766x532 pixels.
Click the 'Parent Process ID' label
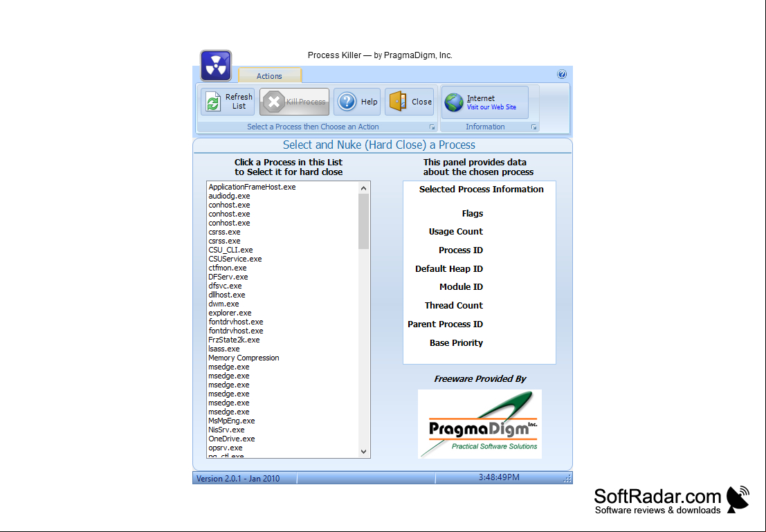446,324
